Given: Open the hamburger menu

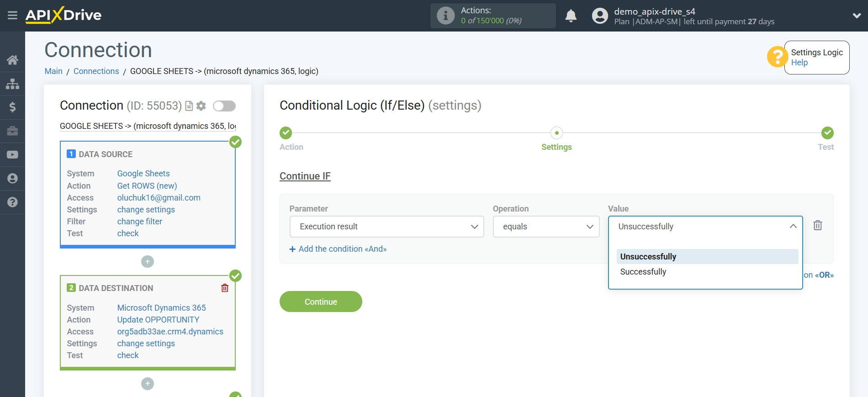Looking at the screenshot, I should [x=12, y=16].
